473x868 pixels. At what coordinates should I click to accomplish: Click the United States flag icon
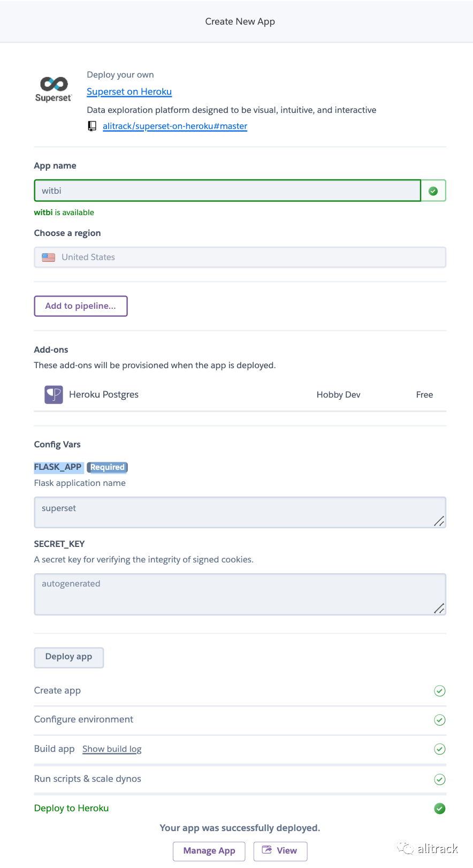coord(49,257)
